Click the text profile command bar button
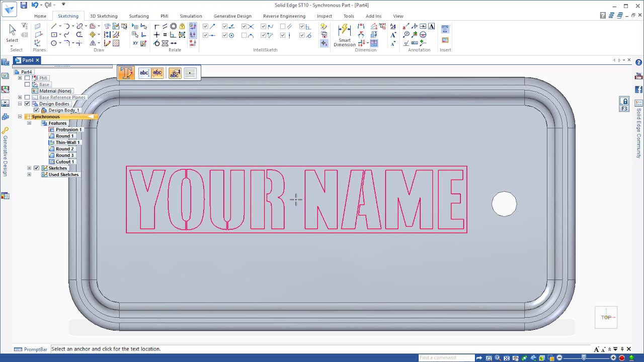644x362 pixels. click(x=126, y=73)
